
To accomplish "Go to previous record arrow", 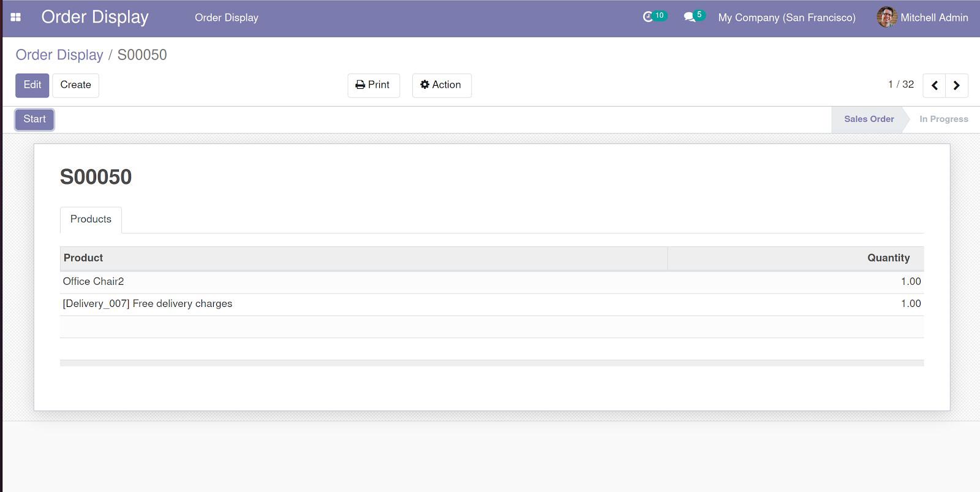I will coord(934,85).
